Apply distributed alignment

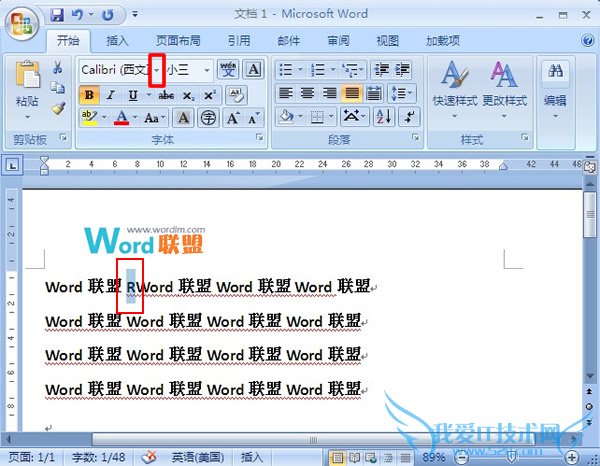373,93
